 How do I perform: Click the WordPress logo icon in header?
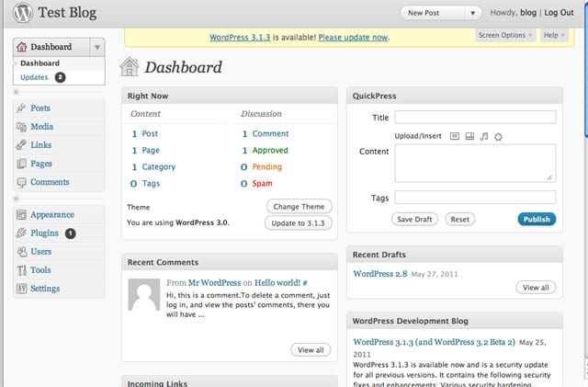[x=23, y=13]
